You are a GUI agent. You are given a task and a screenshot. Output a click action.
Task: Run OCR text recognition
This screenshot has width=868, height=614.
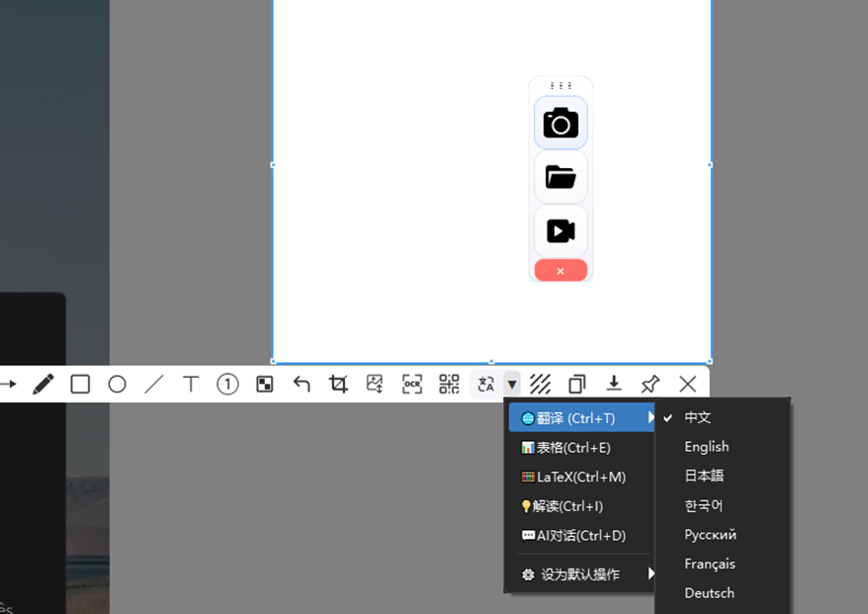click(x=412, y=384)
